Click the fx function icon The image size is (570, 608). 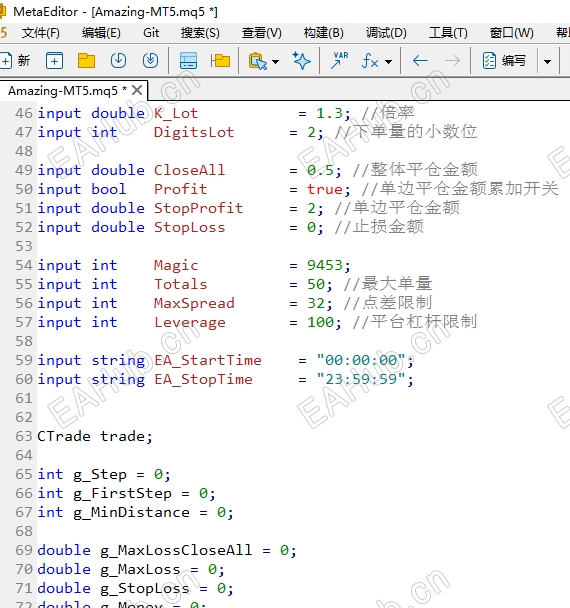(x=370, y=60)
